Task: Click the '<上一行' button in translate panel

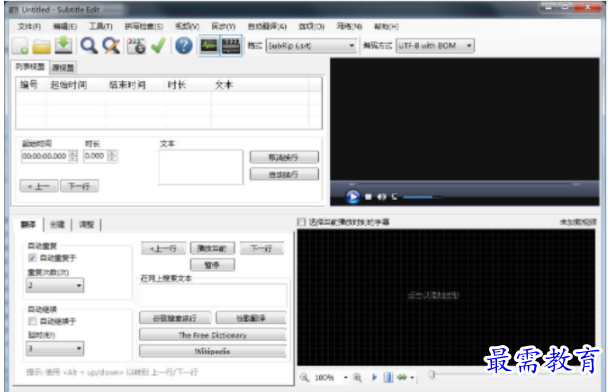Action: point(163,249)
